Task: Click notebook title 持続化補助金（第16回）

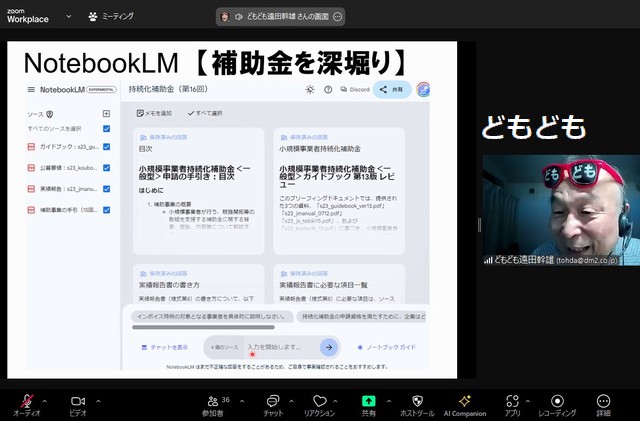Action: point(168,89)
